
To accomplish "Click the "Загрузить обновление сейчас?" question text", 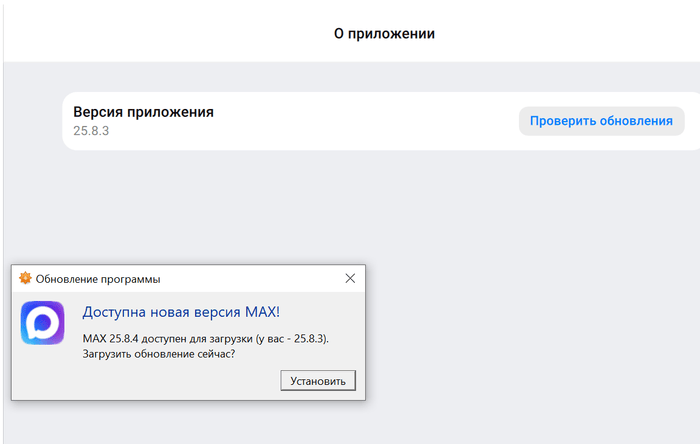I will coord(159,354).
